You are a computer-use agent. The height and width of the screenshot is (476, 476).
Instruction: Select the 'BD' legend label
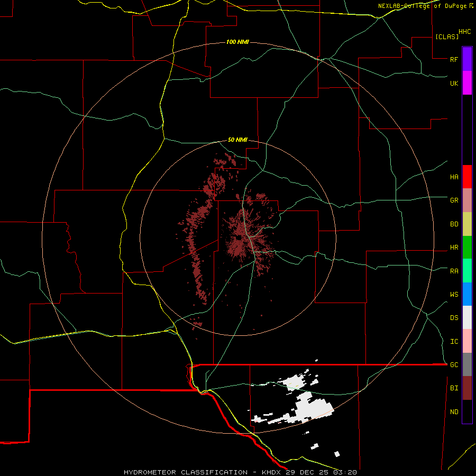[454, 224]
